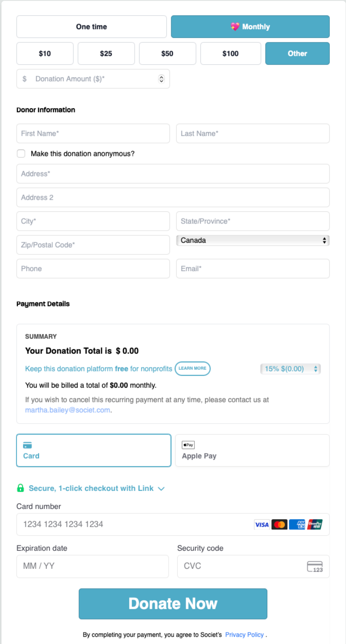Choose the Card payment method tab
The height and width of the screenshot is (644, 346).
[94, 450]
